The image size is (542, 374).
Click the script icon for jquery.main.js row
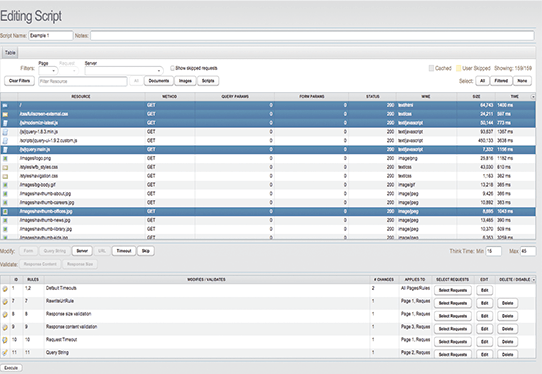(5, 150)
